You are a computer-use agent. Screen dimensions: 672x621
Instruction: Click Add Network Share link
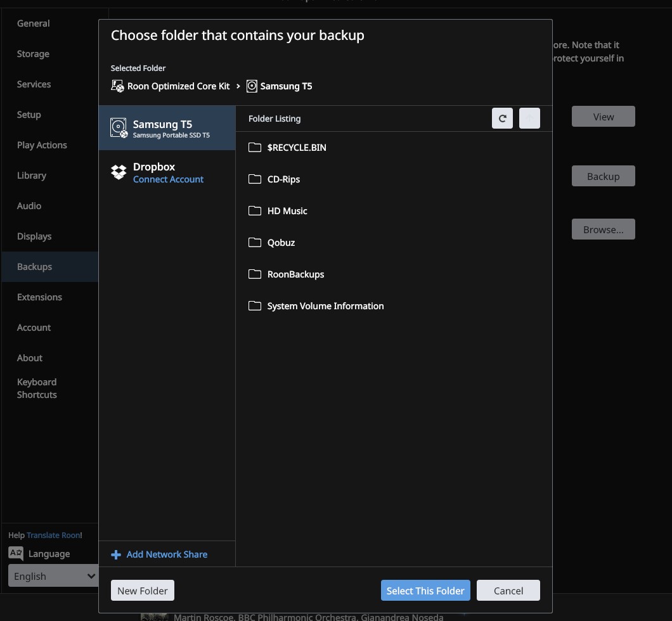(167, 554)
